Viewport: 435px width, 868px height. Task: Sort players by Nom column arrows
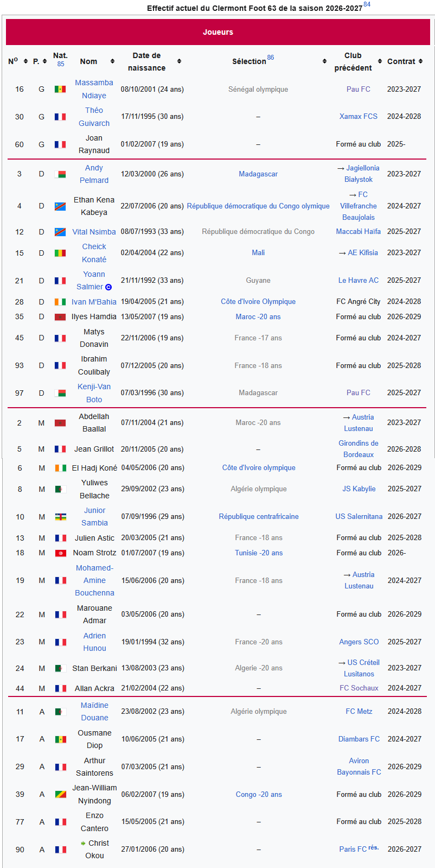pos(112,61)
